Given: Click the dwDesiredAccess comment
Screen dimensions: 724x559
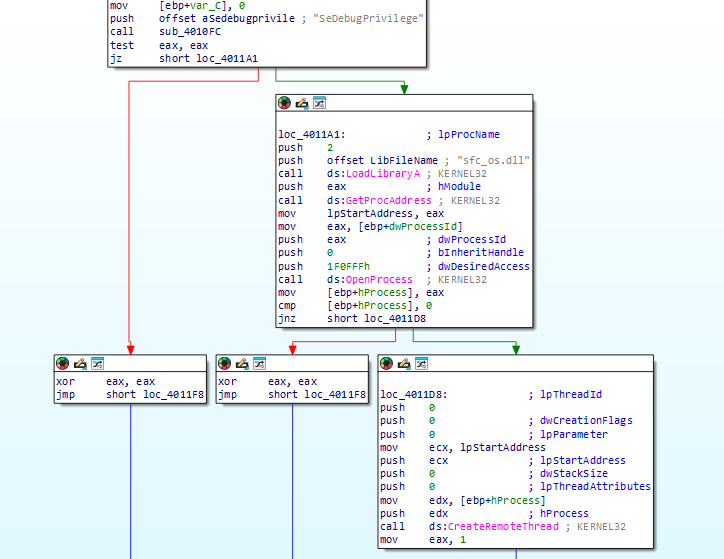Looking at the screenshot, I should tap(483, 266).
